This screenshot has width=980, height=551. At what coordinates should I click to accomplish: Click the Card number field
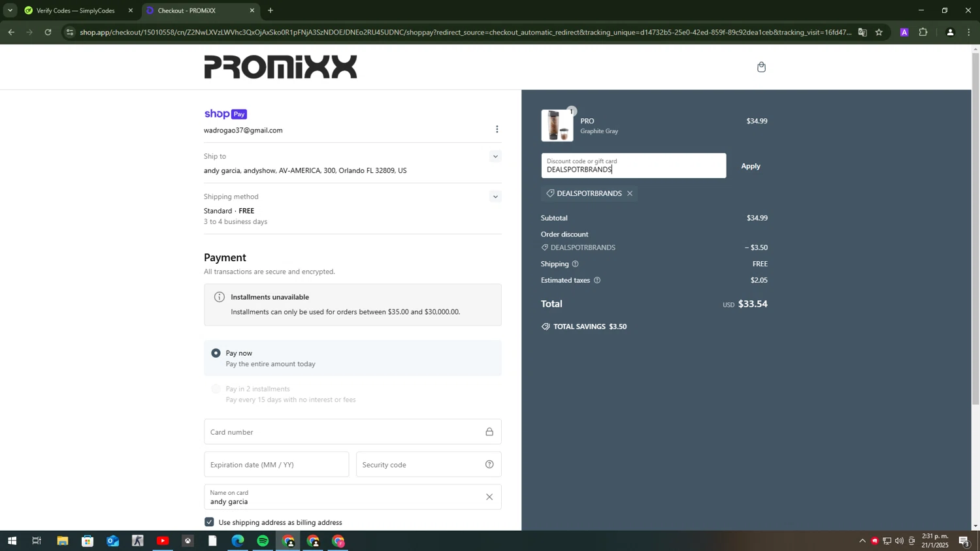[x=352, y=432]
